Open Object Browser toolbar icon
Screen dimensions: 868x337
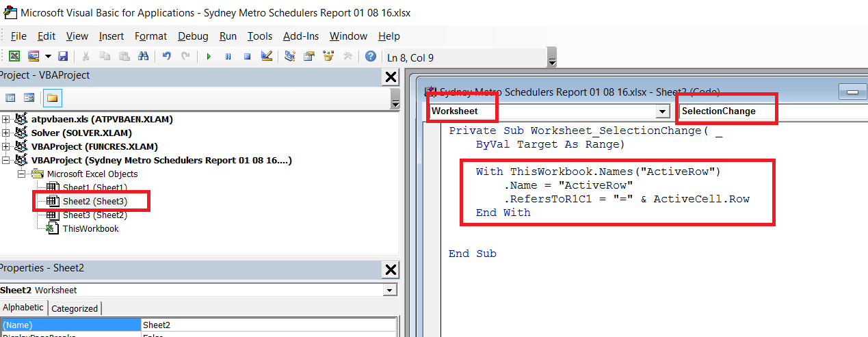(x=328, y=56)
